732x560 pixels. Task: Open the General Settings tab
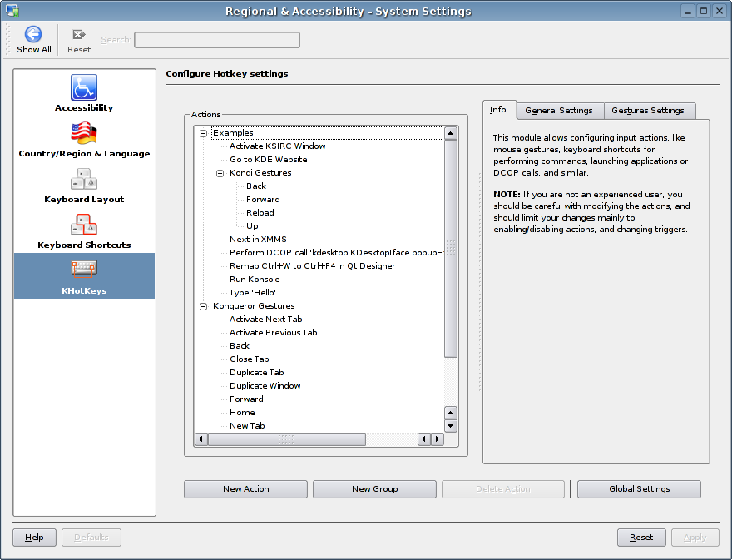[x=559, y=111]
